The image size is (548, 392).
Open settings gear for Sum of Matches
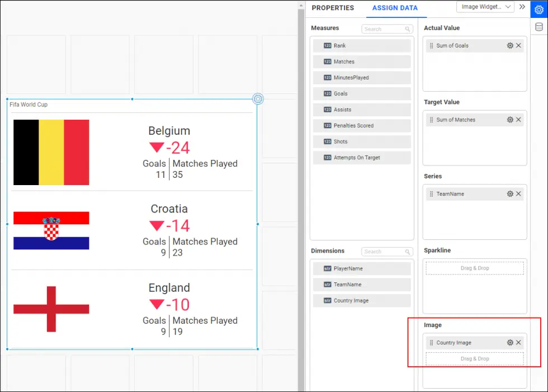tap(510, 120)
